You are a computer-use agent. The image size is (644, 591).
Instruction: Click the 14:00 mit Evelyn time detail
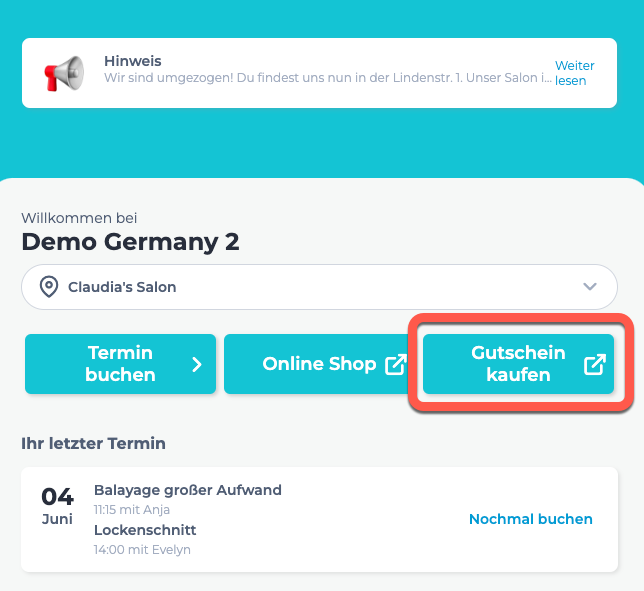[x=142, y=550]
